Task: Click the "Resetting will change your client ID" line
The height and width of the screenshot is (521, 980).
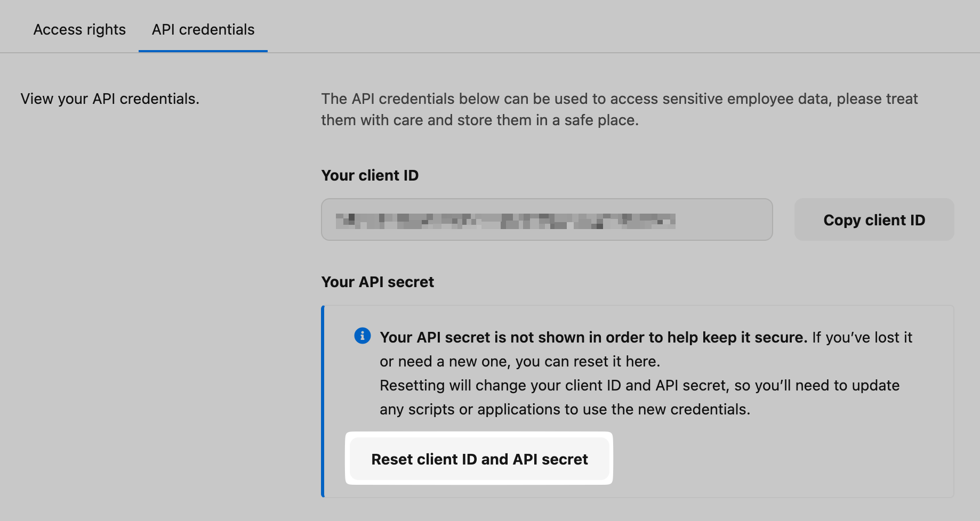Action: click(x=639, y=385)
